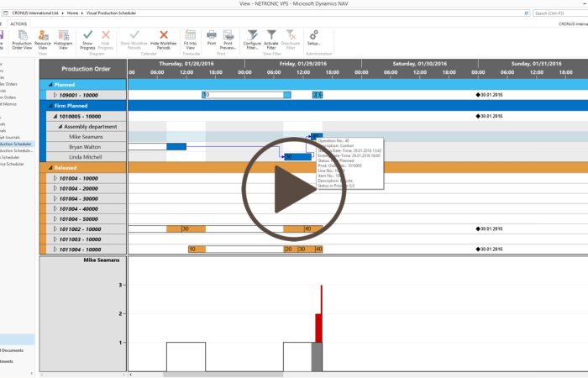Click the address bar refresh icon
Image resolution: width=588 pixels, height=378 pixels.
point(526,13)
